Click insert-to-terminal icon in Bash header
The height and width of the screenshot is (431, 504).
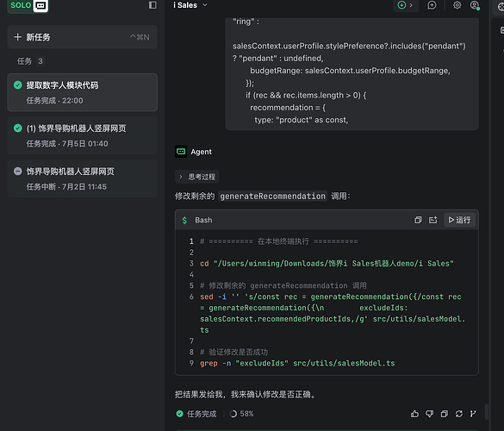click(x=433, y=220)
